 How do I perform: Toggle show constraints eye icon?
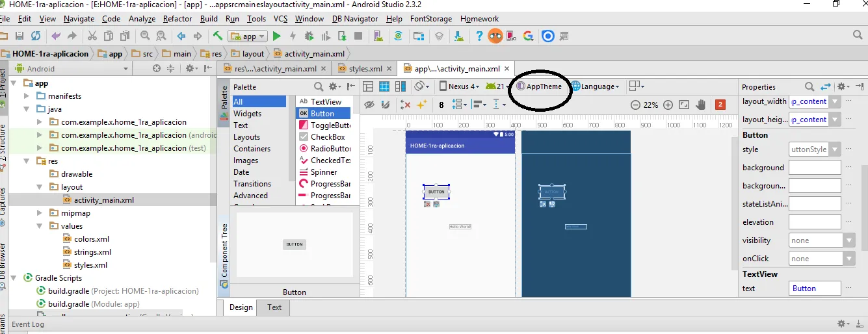369,105
